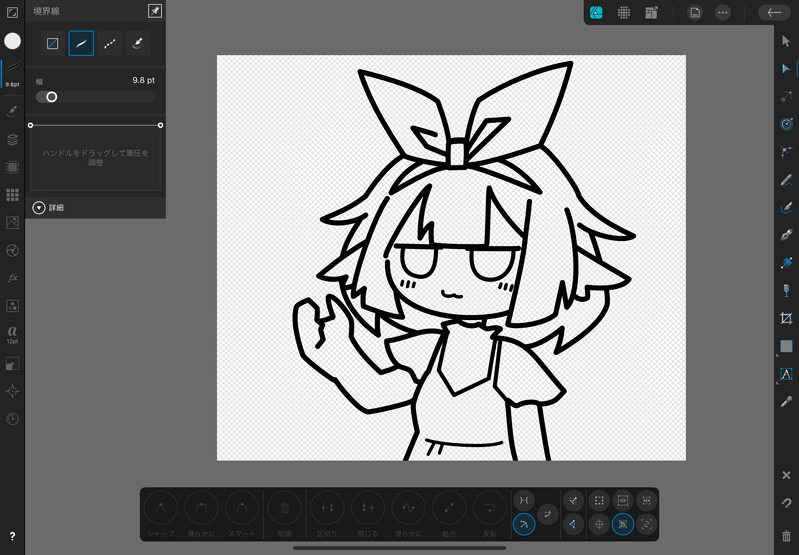Open the help question mark

pyautogui.click(x=12, y=536)
